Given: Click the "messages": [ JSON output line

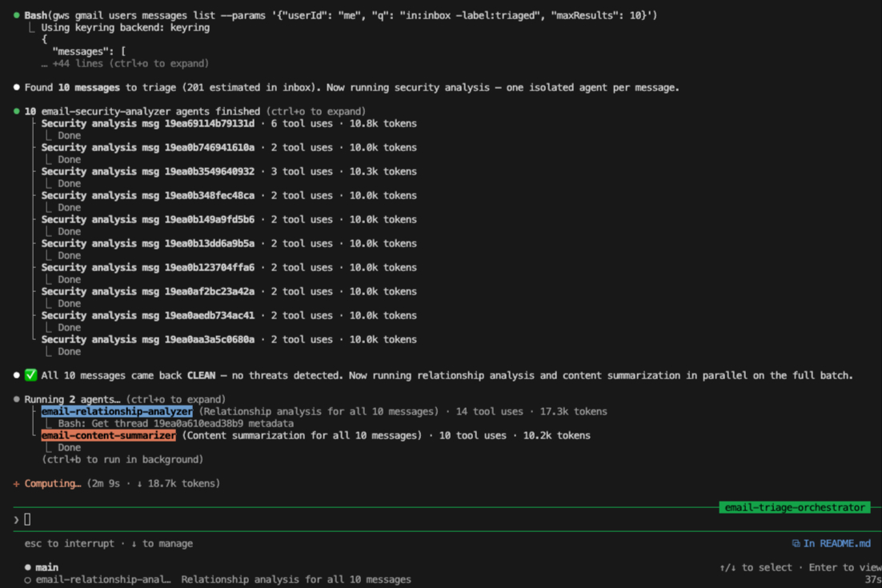Looking at the screenshot, I should 89,51.
